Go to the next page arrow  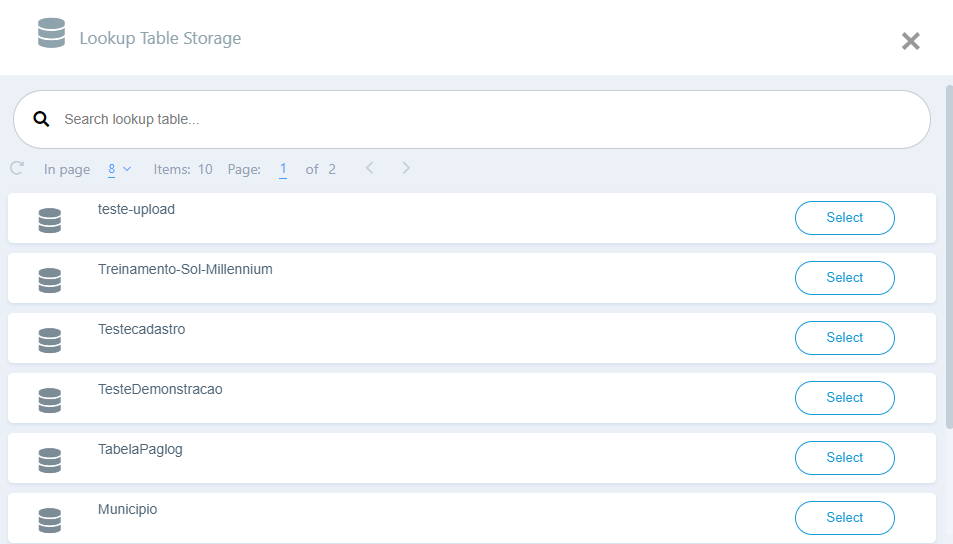coord(406,168)
